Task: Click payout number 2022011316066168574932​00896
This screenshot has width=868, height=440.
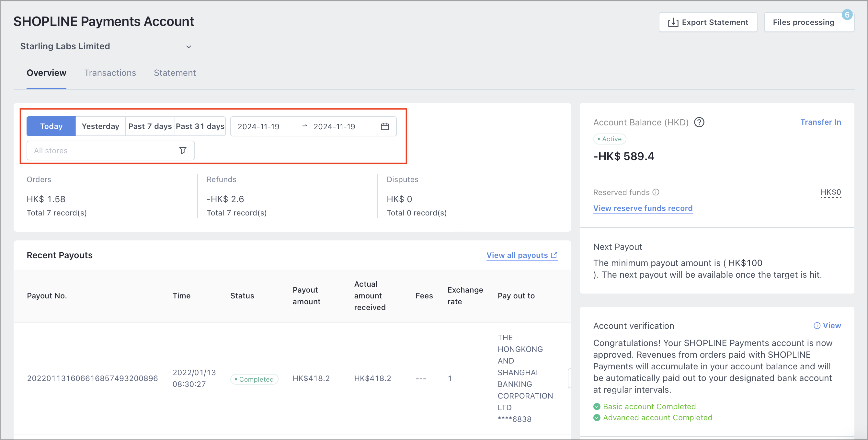Action: 92,378
